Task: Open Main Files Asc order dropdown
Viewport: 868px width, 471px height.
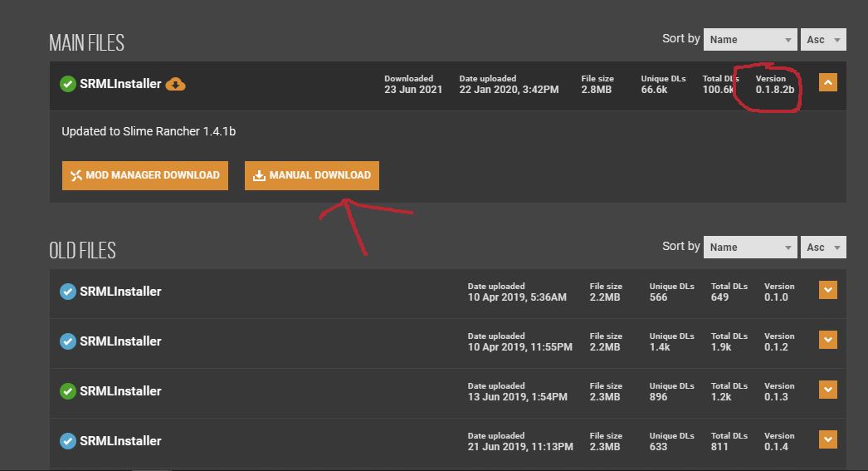Action: (823, 39)
